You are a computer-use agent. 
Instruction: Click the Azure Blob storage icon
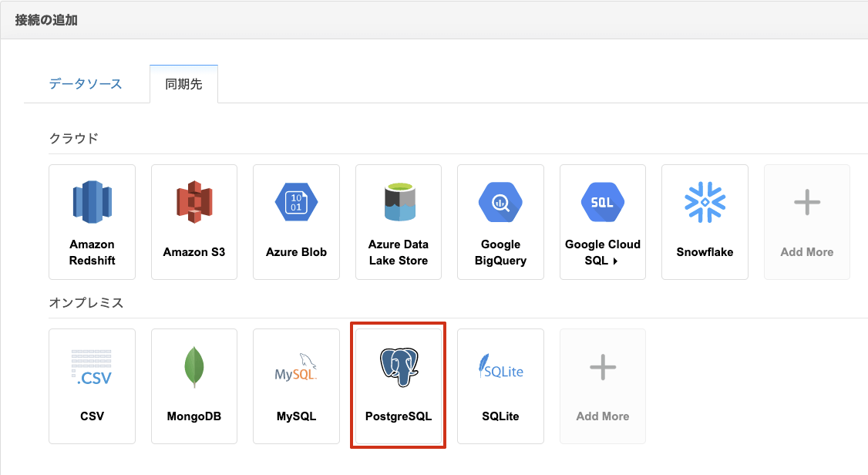(296, 204)
